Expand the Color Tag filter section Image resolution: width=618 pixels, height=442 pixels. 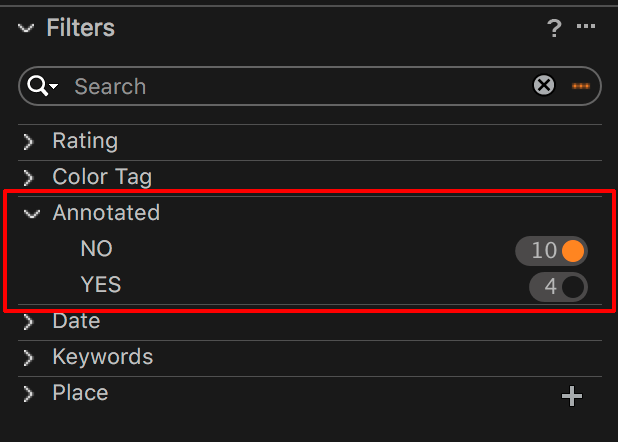pos(28,177)
